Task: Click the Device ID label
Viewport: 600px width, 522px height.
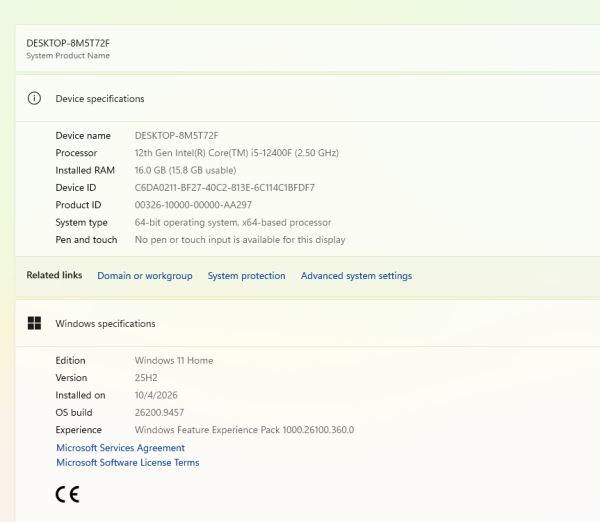Action: point(76,188)
